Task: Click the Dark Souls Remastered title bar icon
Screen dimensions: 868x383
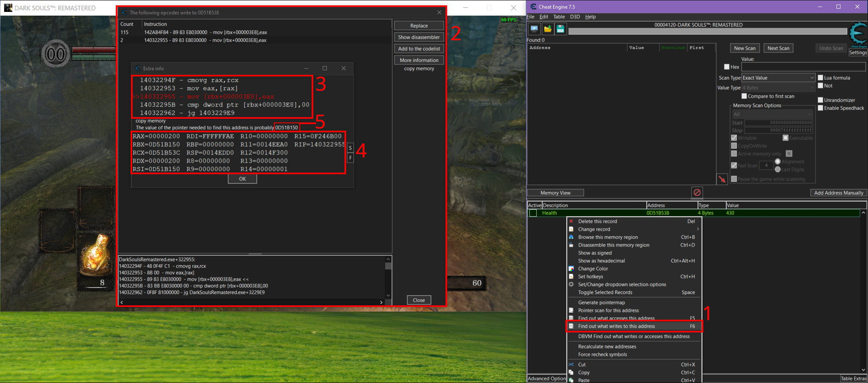Action: [x=8, y=8]
